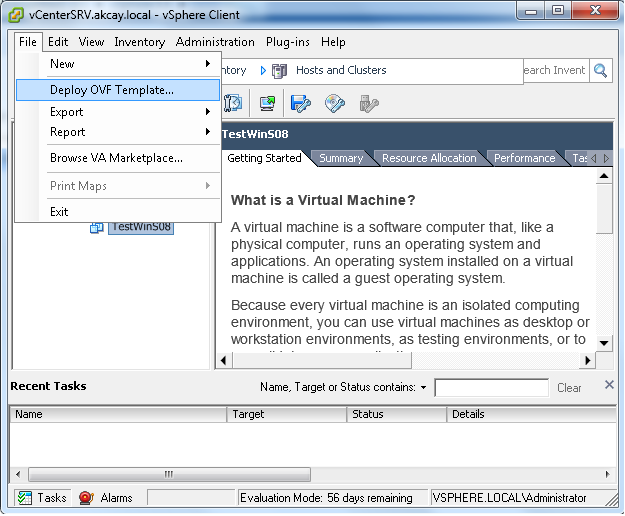
Task: Click the USB device connect toolbar icon
Action: coord(369,104)
